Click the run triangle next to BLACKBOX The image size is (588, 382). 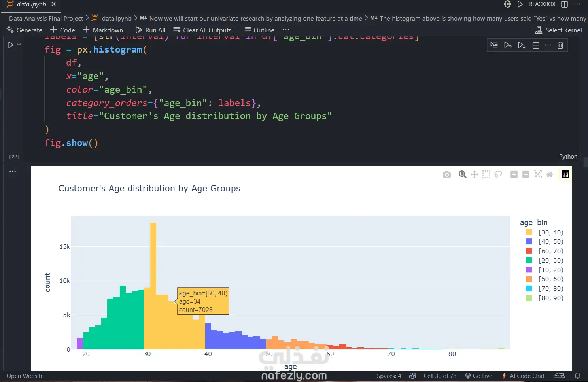520,4
